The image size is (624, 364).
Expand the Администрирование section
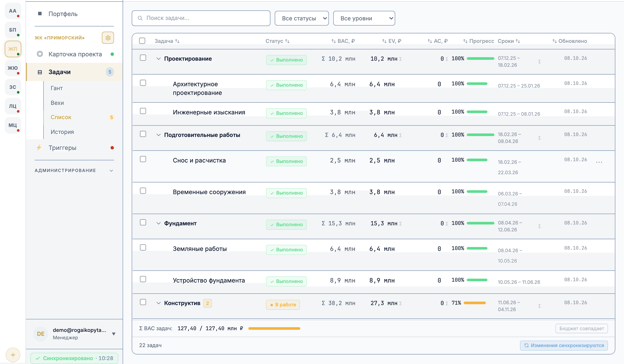74,170
